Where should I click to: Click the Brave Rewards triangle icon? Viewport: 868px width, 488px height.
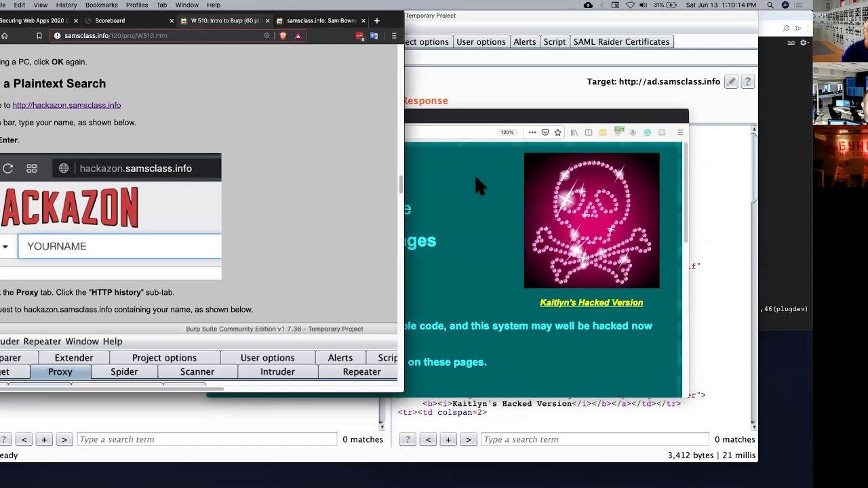tap(298, 36)
